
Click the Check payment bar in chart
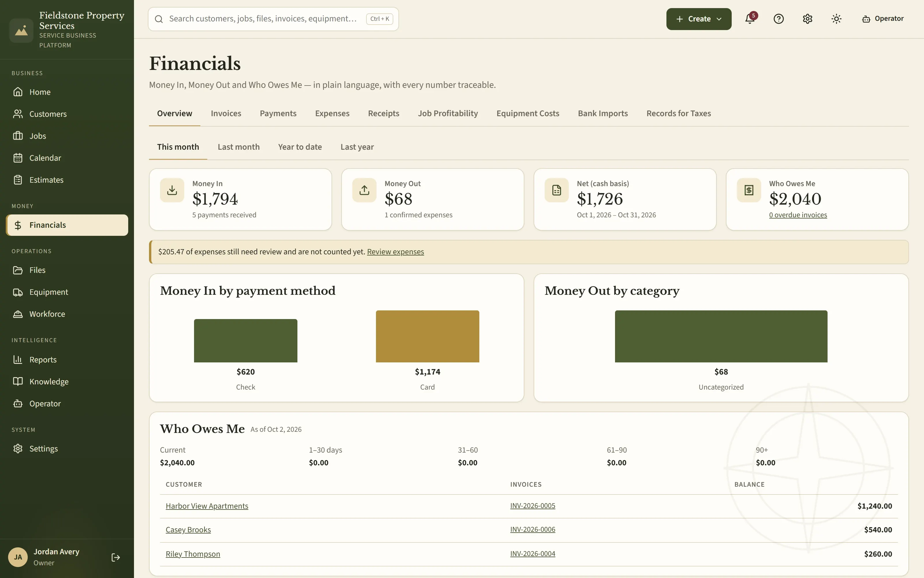point(245,341)
